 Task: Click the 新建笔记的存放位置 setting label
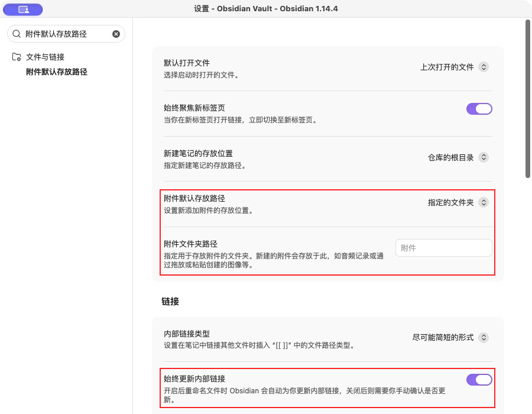(198, 153)
